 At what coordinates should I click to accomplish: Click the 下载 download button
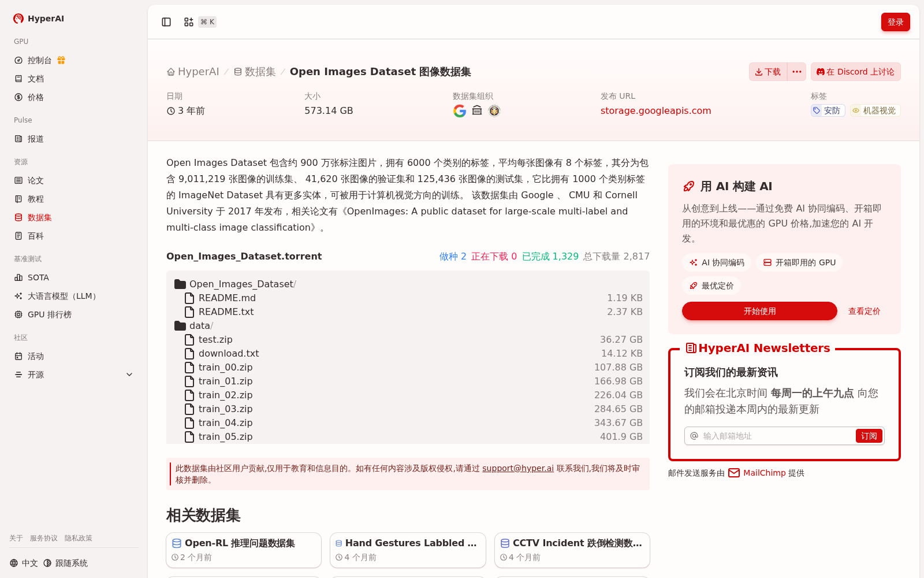[x=768, y=72]
